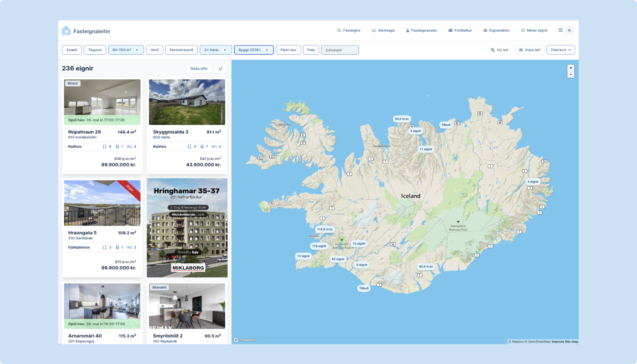Viewport: 637px width, 364px height.
Task: Click the K user avatar
Action: [x=569, y=30]
